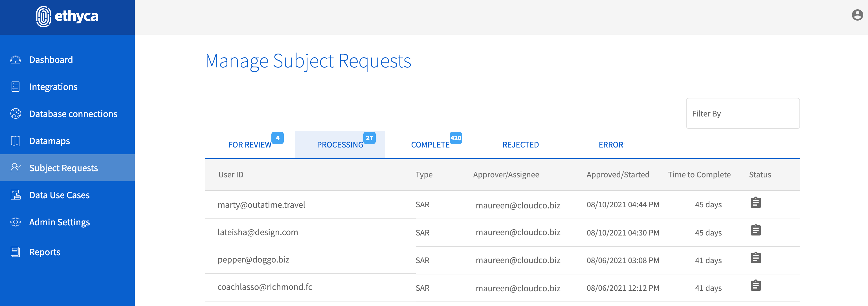This screenshot has height=306, width=868.
Task: Click the Dashboard gauge icon
Action: 16,60
